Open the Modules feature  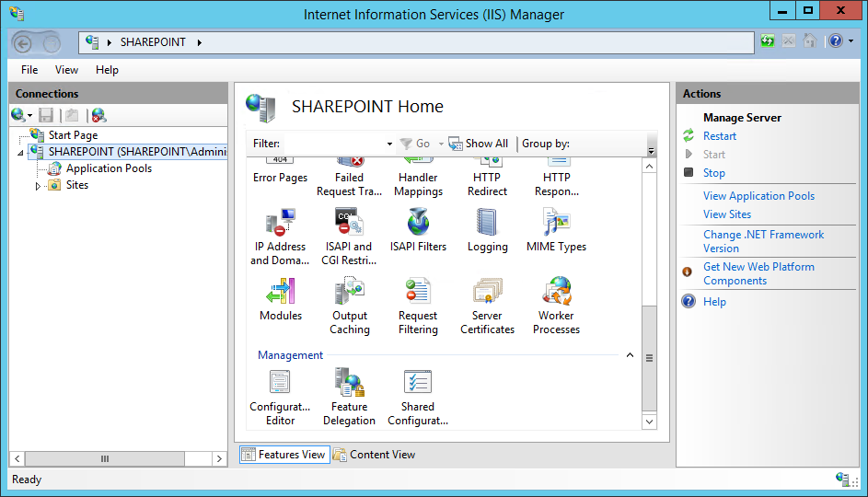click(x=281, y=299)
